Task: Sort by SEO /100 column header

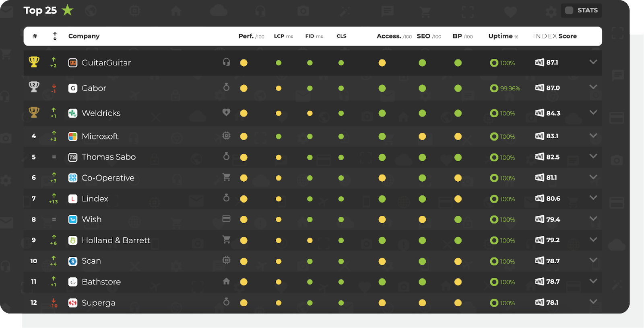Action: 429,36
